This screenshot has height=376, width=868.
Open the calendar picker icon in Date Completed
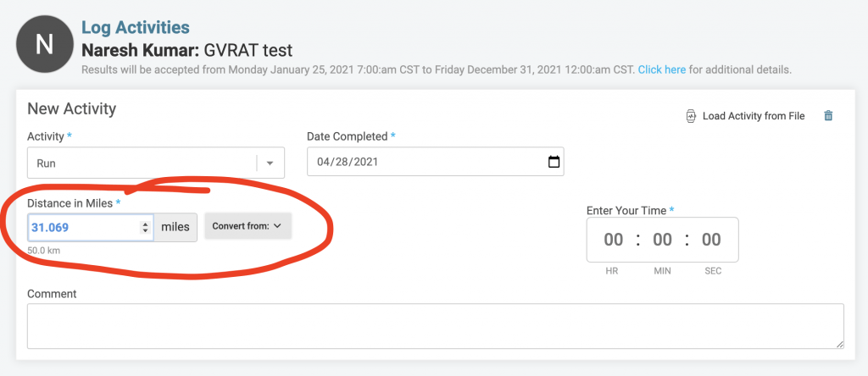(x=554, y=162)
